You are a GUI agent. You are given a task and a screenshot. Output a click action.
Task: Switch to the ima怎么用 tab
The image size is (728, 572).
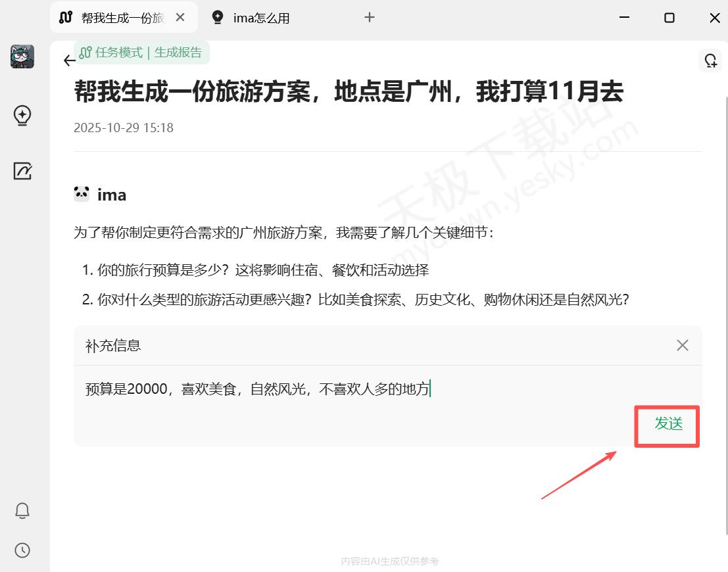tap(261, 18)
